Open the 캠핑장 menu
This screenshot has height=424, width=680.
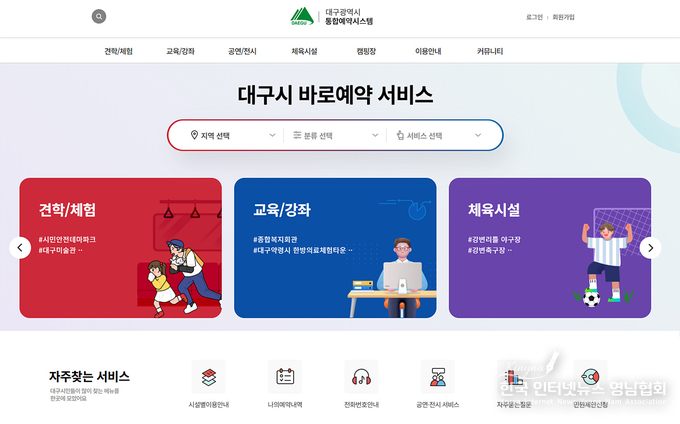point(366,51)
